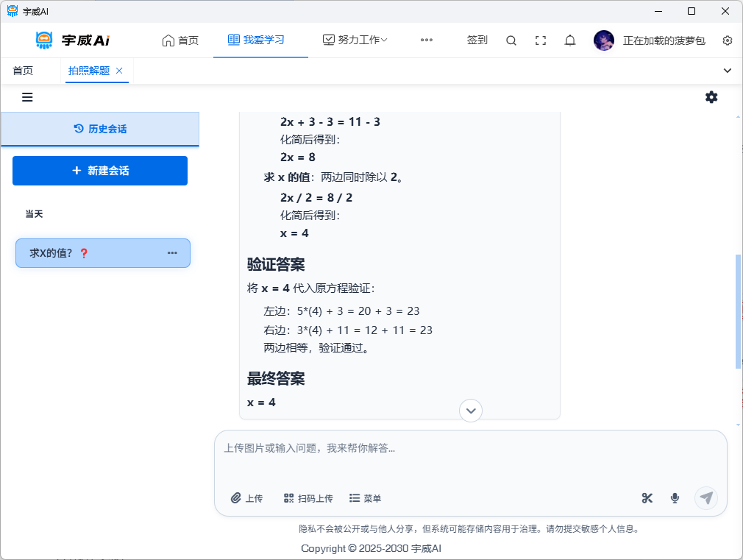The image size is (743, 560).
Task: Open the chat settings gear icon
Action: [711, 97]
